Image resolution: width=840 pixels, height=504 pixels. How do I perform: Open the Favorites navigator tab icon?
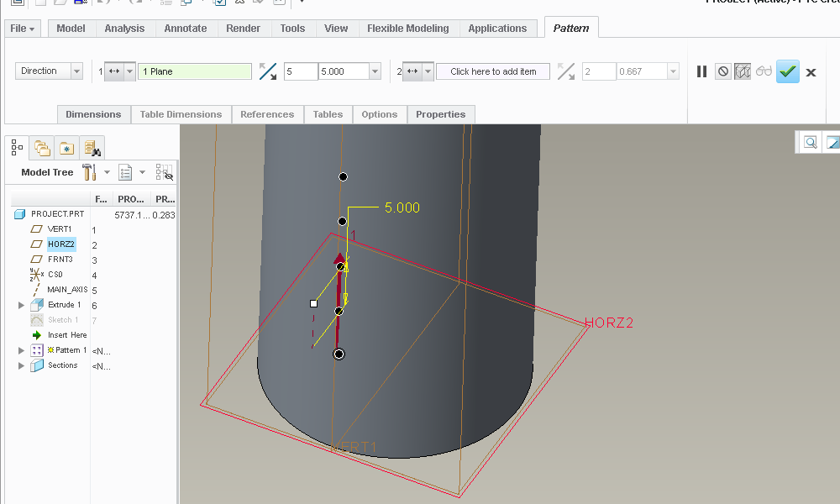coord(66,148)
